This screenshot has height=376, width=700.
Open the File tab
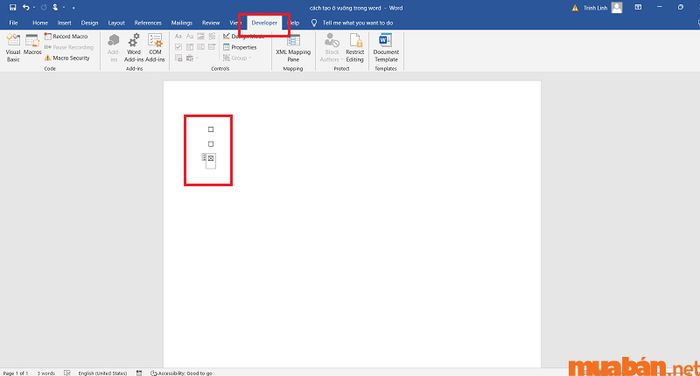(x=13, y=22)
